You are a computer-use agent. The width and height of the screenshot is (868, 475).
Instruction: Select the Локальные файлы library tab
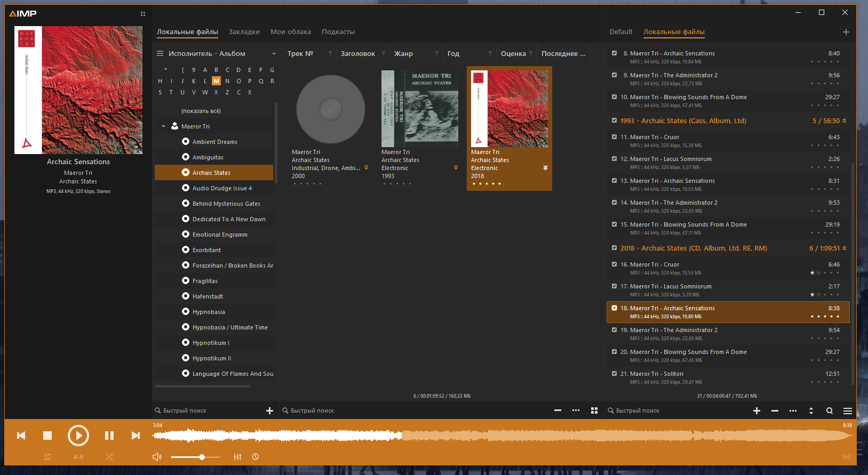(187, 32)
